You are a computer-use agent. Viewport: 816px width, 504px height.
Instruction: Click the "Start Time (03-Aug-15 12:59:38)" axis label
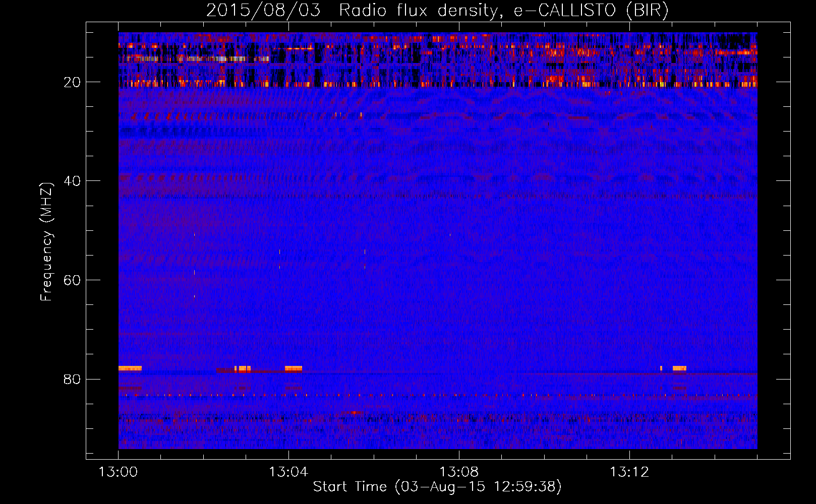coord(437,487)
